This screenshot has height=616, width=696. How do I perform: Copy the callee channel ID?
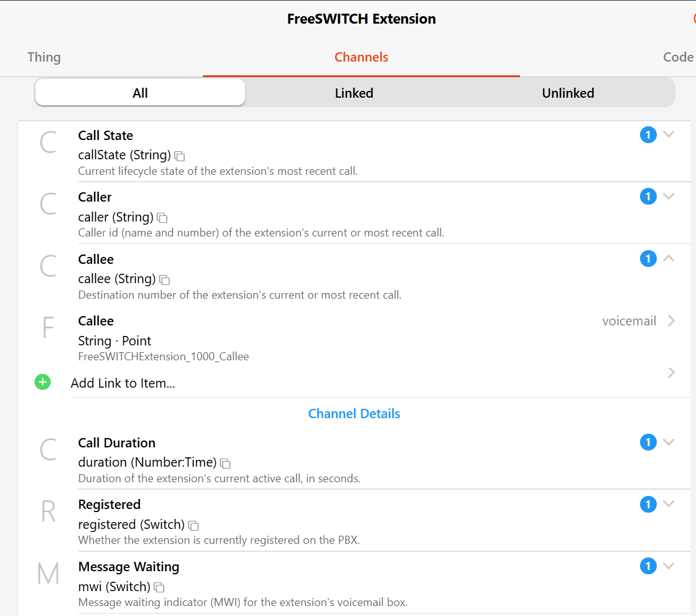pyautogui.click(x=165, y=280)
